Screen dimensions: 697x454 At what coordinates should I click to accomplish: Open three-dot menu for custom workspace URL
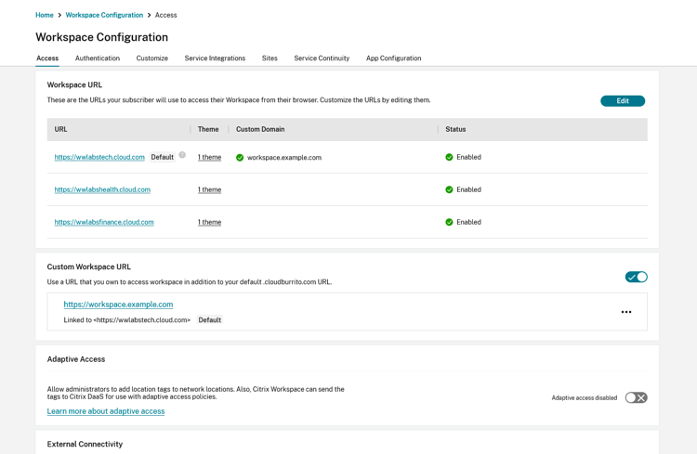pyautogui.click(x=626, y=312)
